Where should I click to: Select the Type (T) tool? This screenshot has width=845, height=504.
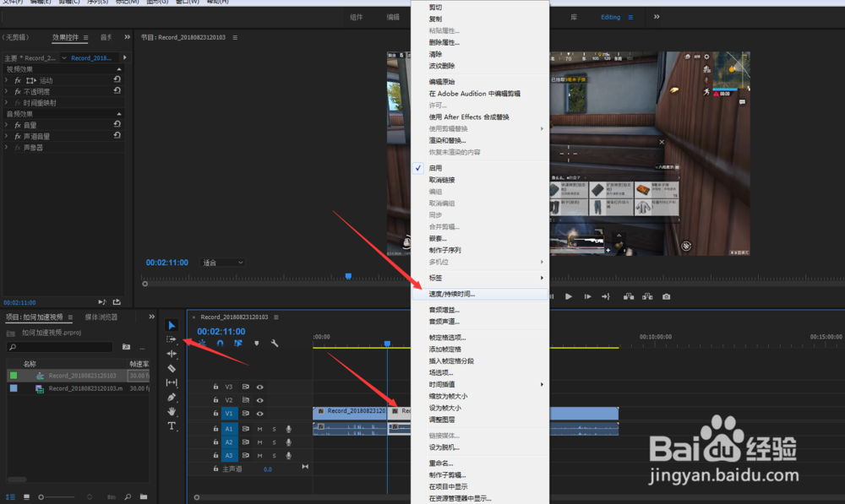[172, 426]
